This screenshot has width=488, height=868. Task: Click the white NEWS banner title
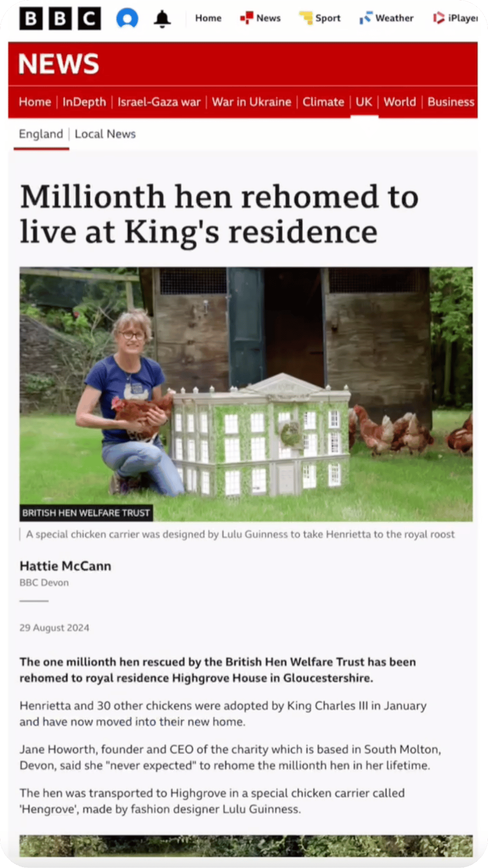59,64
